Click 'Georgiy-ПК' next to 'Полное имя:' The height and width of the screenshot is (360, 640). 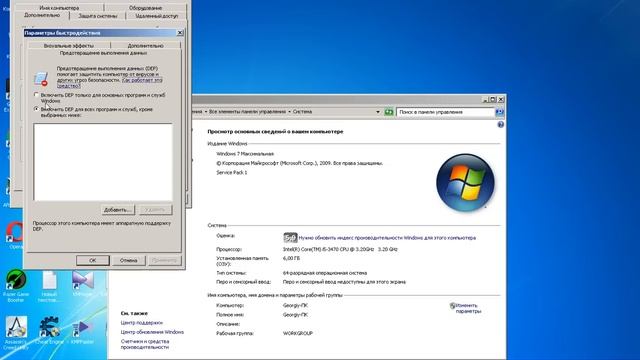(x=295, y=315)
